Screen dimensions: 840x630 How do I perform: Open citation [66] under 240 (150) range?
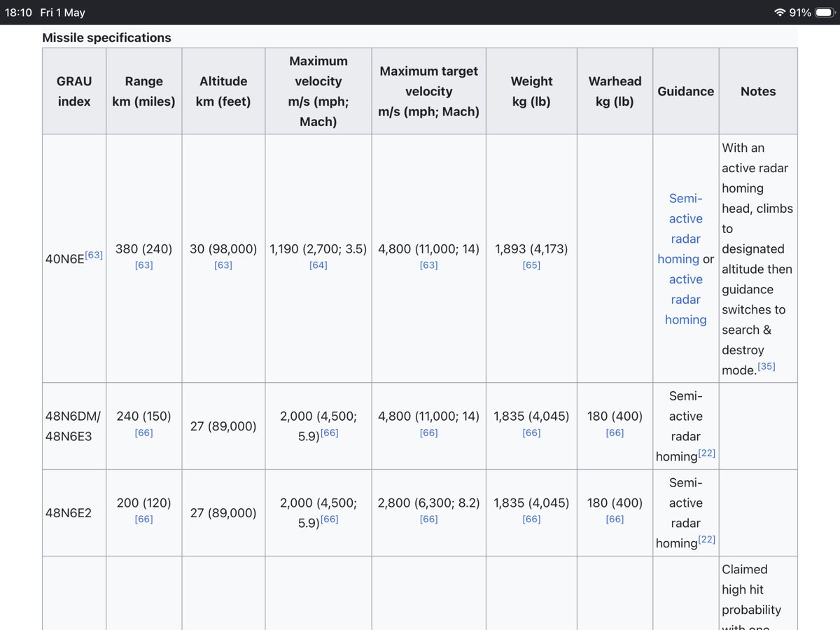[x=143, y=433]
